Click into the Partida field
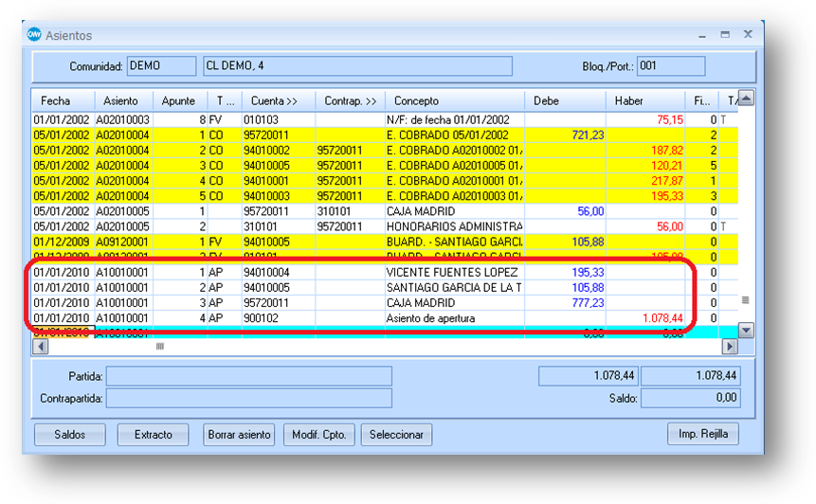Screen dimensions: 816x504 pos(248,376)
